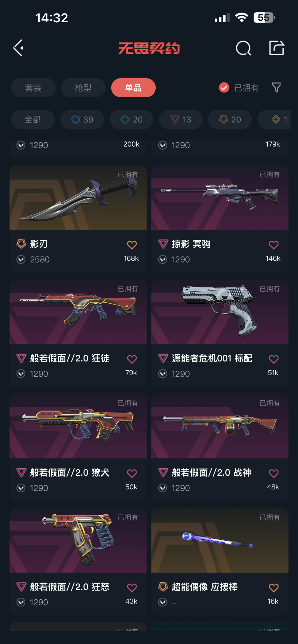Favorite 掠影 冥驹 using the heart icon

coord(273,245)
